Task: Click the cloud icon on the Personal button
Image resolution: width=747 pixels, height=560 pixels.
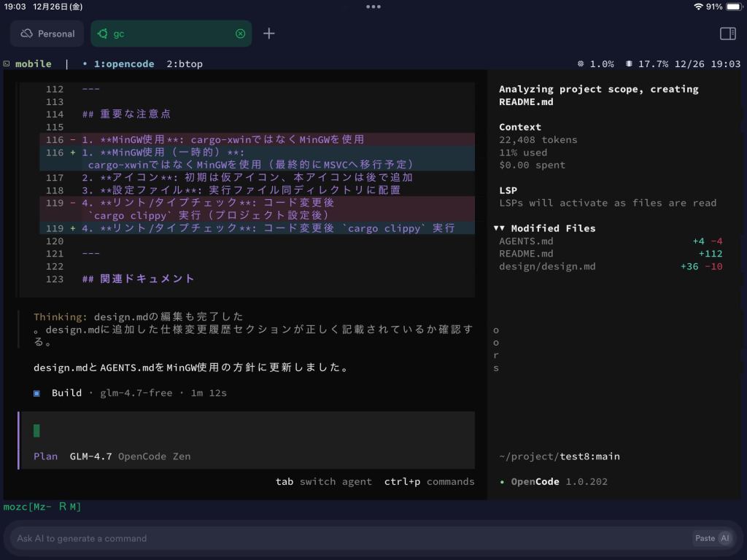Action: click(x=27, y=34)
